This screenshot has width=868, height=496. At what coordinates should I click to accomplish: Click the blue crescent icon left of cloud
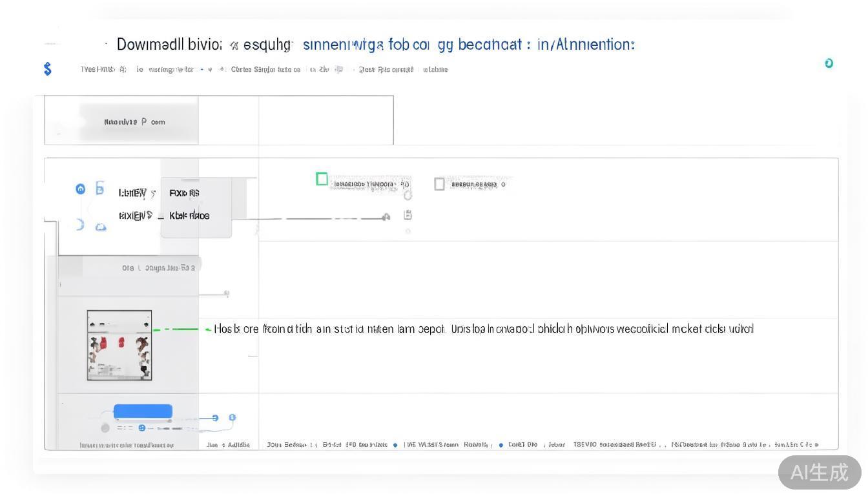tap(80, 225)
